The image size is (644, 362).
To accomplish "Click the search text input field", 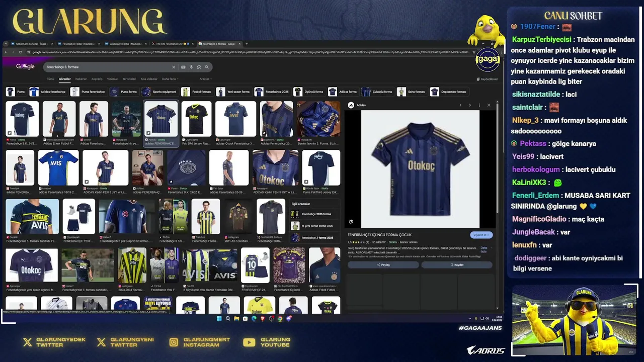I will (108, 67).
